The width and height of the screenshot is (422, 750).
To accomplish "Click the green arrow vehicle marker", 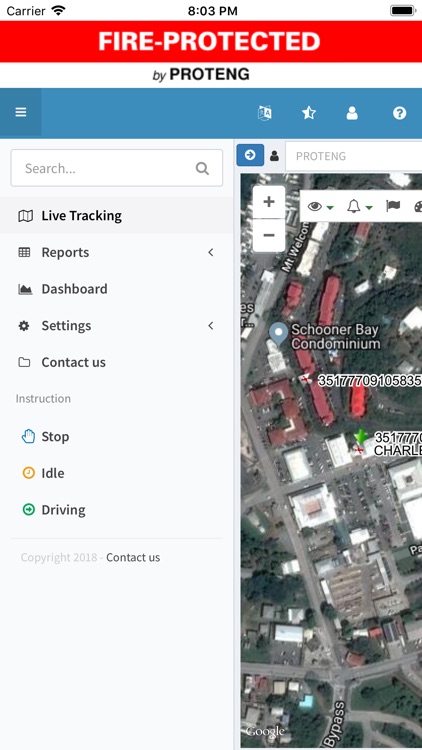I will [361, 437].
